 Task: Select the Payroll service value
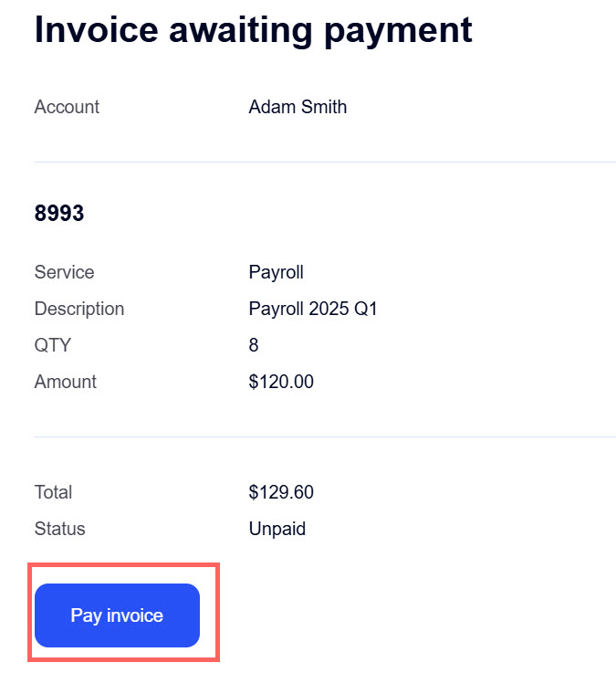(276, 272)
